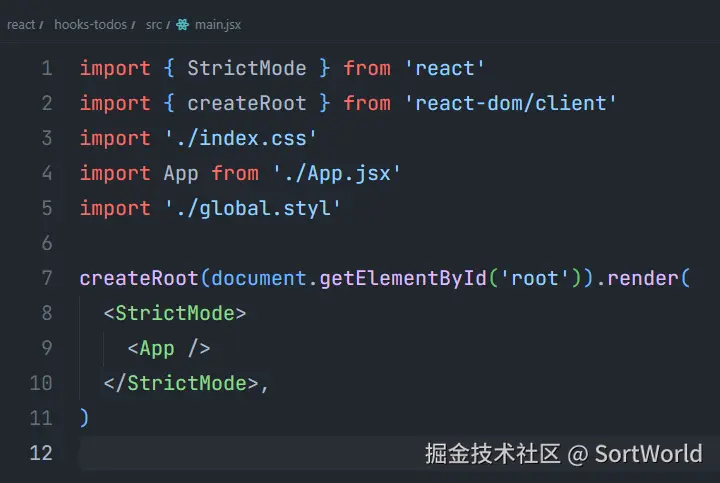Click line number 3 in the gutter
This screenshot has width=720, height=483.
click(x=47, y=138)
